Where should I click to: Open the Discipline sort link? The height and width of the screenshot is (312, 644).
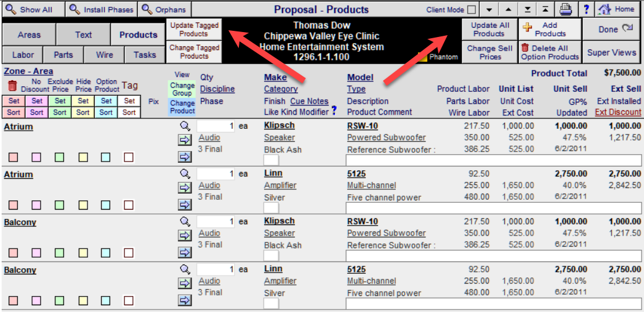[217, 89]
